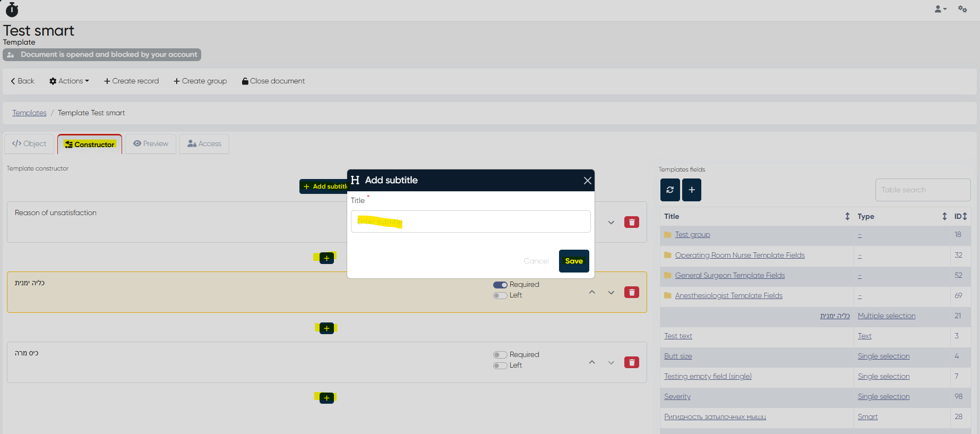980x434 pixels.
Task: Click the refresh template fields icon
Action: (670, 190)
